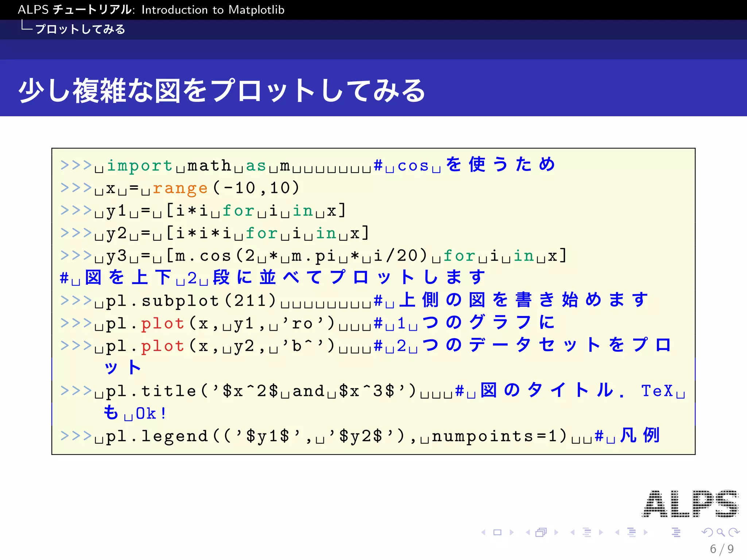747x560 pixels.
Task: Click the comment '# 凡例'
Action: pos(627,436)
